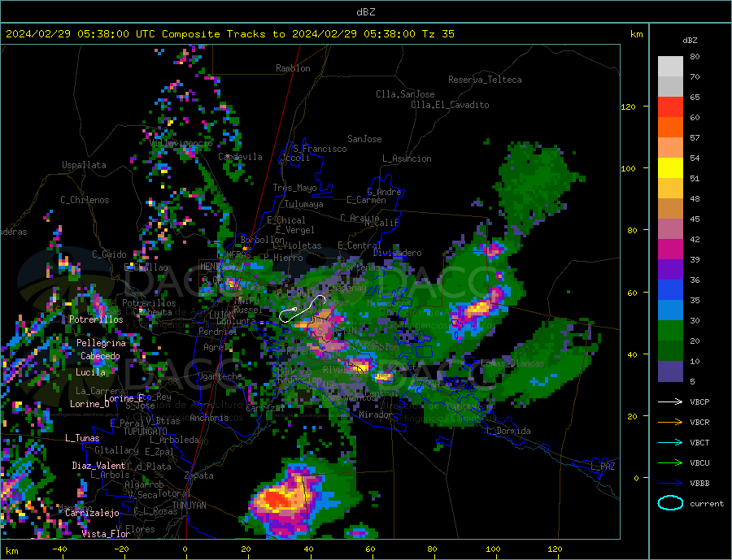
Task: Pick the light gray top swatch in dBZ scale
Action: [x=670, y=67]
